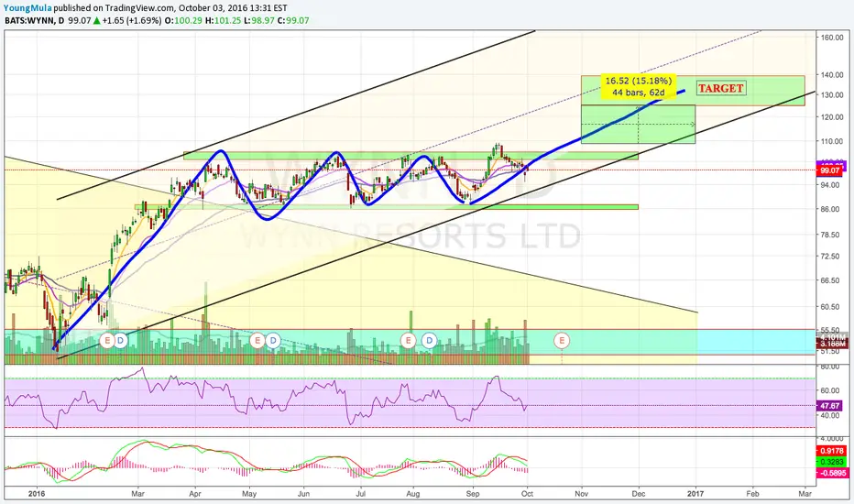Click the 94.00 price axis label
Image resolution: width=854 pixels, height=504 pixels.
[831, 185]
